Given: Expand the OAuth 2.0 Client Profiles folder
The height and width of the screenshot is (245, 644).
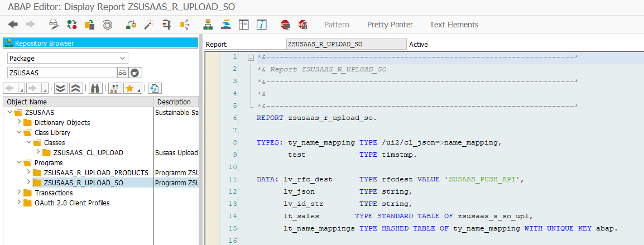Looking at the screenshot, I should 19,202.
